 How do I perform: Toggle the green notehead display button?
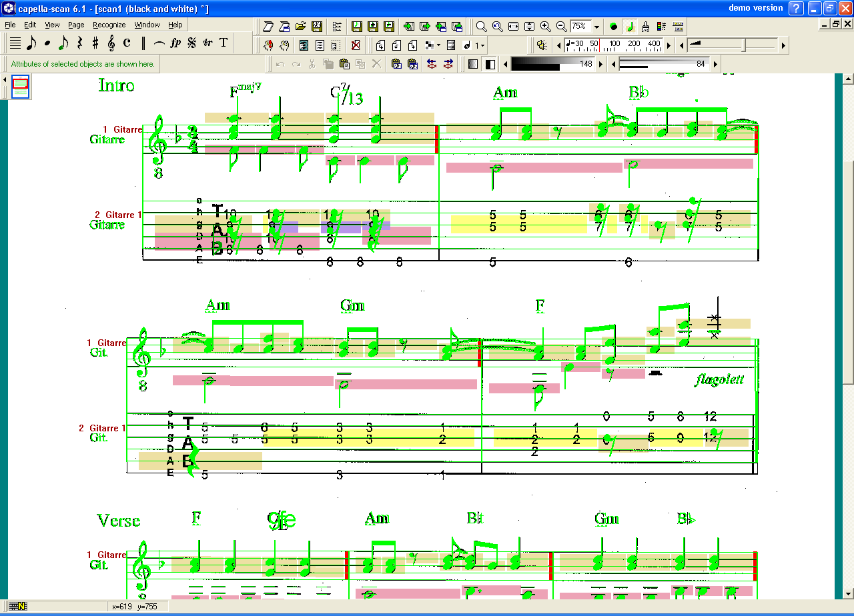[613, 27]
